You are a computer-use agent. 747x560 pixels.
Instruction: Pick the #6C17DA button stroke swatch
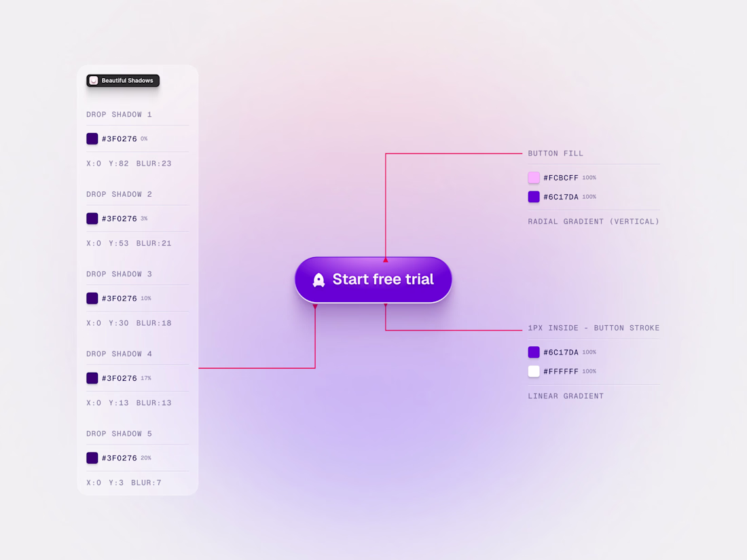pyautogui.click(x=534, y=352)
